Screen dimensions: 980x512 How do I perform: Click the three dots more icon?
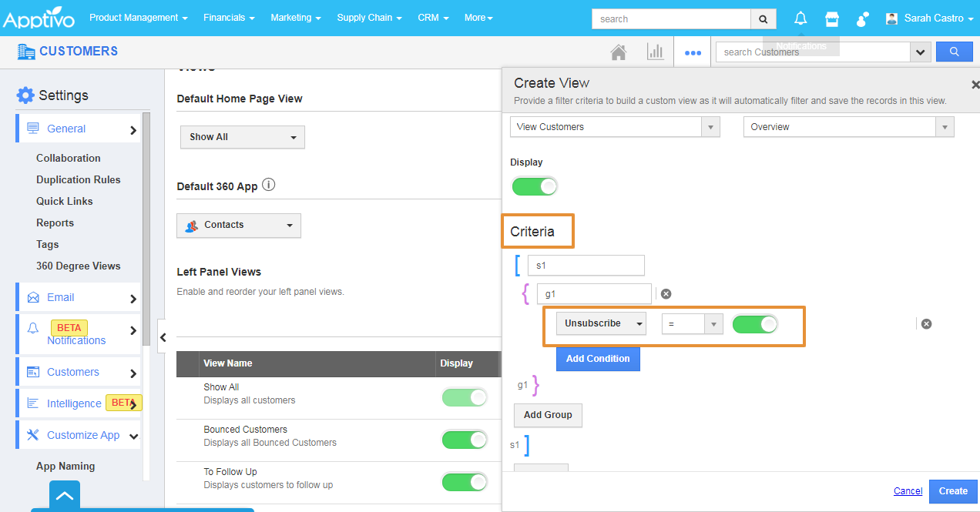tap(693, 53)
